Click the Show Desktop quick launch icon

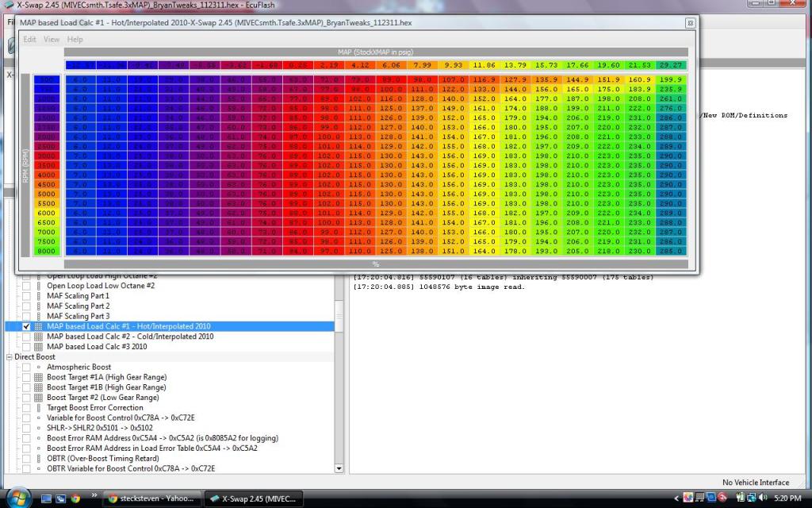point(46,498)
